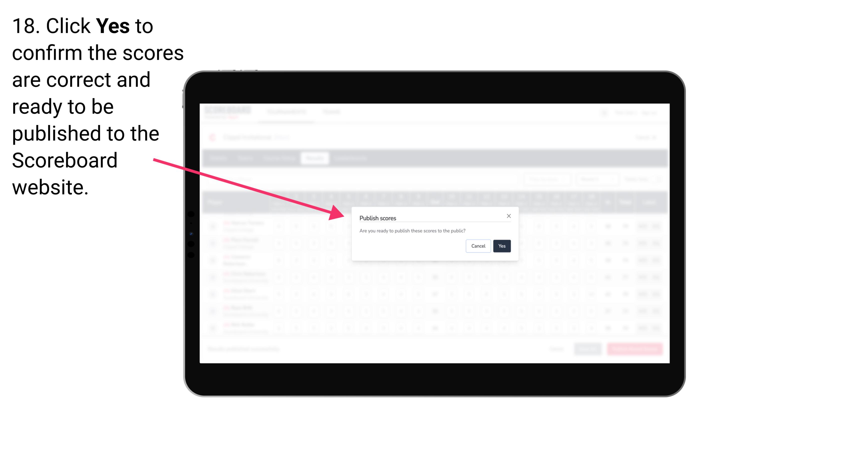Close the Publish scores dialog

pyautogui.click(x=508, y=216)
